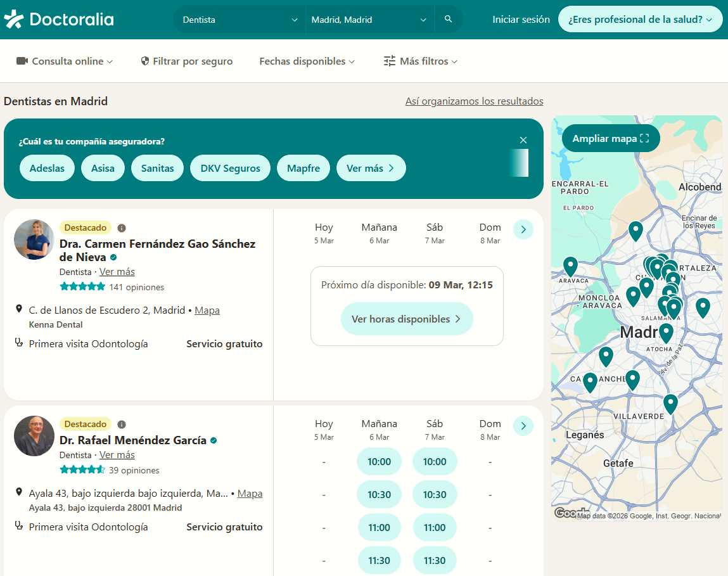Dismiss the insurance company banner

click(x=523, y=139)
